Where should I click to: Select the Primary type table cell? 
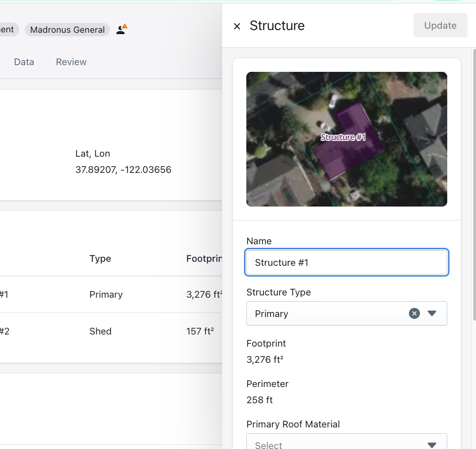click(x=106, y=295)
